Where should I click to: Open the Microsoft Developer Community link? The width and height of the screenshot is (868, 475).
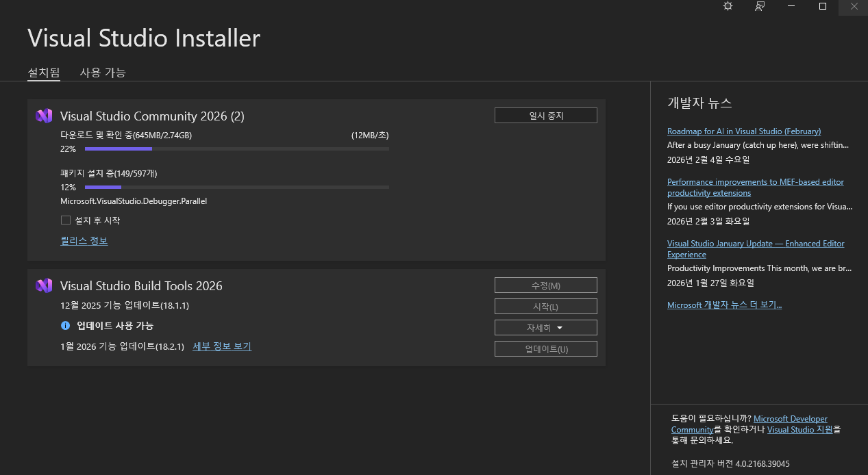pos(749,424)
